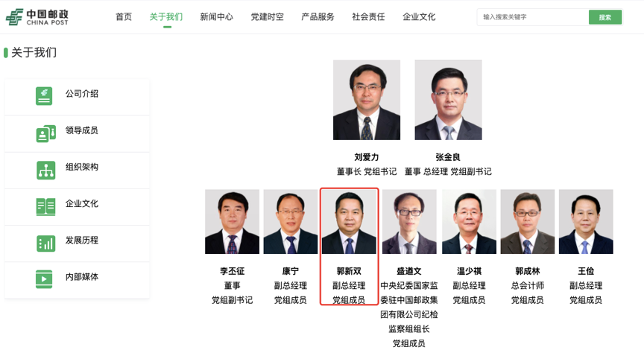Viewport: 644px width, 353px height.
Task: Select the 领导成员 ID card icon
Action: [45, 133]
